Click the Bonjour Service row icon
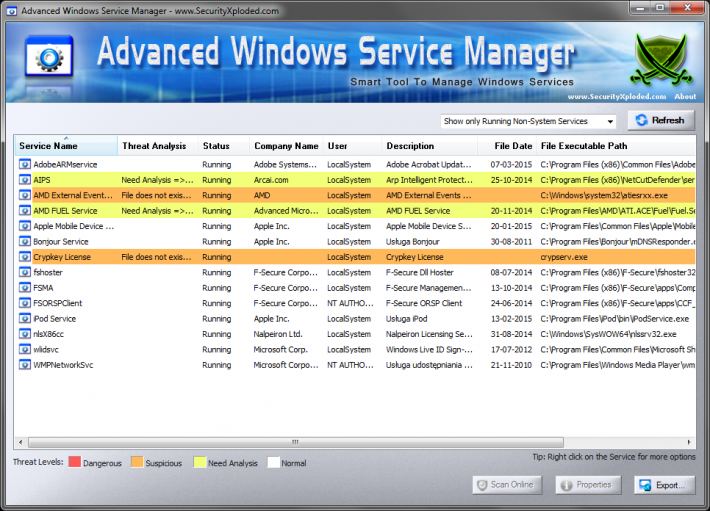Viewport: 710px width, 511px height. (24, 241)
